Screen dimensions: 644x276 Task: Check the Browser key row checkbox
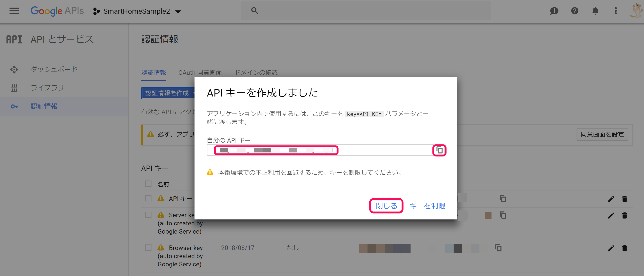point(148,248)
